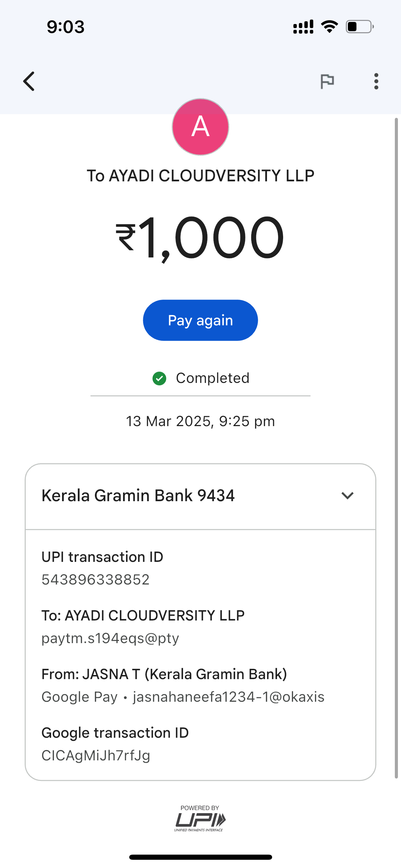Tap the Kerala Gramin Bank 9434 header
Viewport: 401px width, 868px height.
point(138,496)
